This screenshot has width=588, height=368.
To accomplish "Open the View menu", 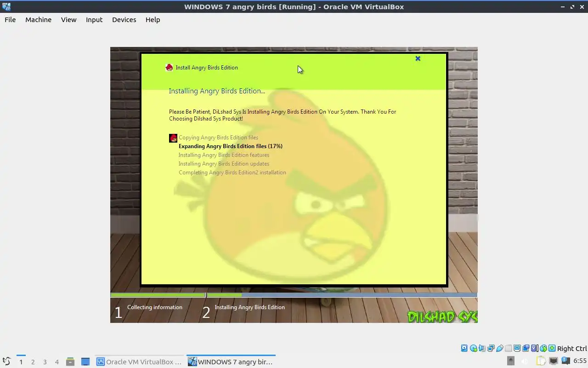I will point(68,20).
